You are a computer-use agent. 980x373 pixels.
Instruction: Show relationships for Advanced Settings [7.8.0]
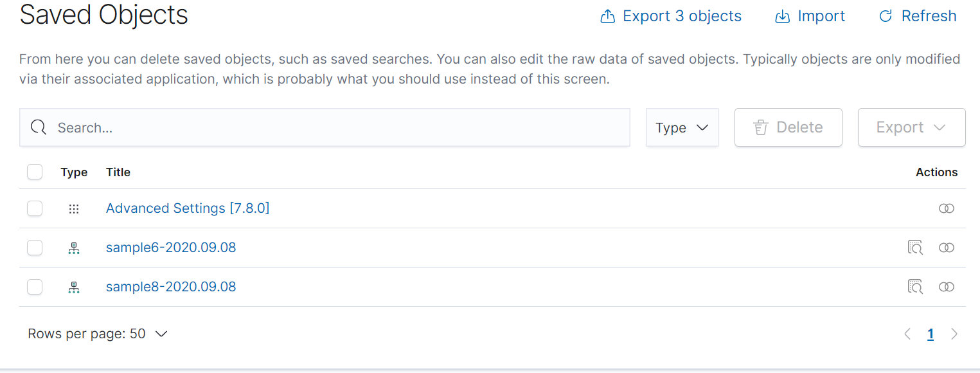(947, 208)
